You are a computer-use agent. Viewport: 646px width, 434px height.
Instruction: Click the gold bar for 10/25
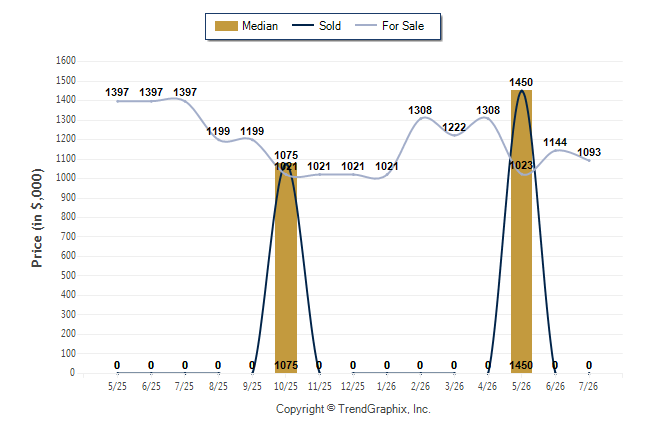tap(286, 270)
